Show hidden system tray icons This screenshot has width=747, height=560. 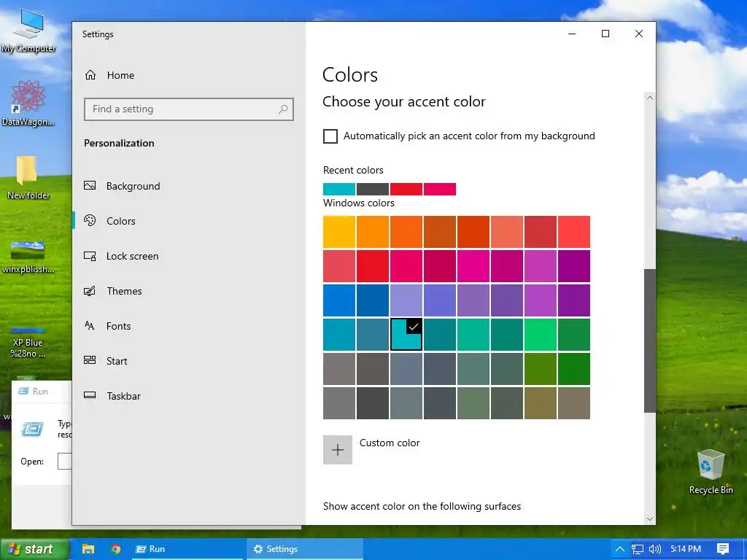(x=620, y=549)
